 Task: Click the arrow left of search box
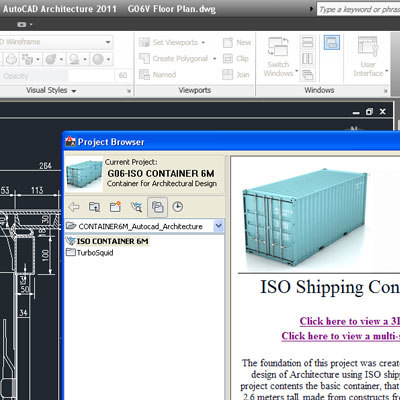(x=311, y=9)
